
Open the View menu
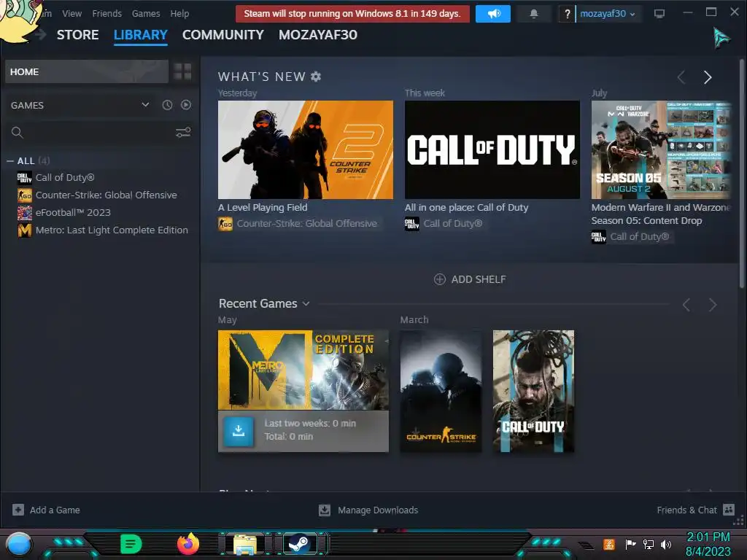(72, 14)
